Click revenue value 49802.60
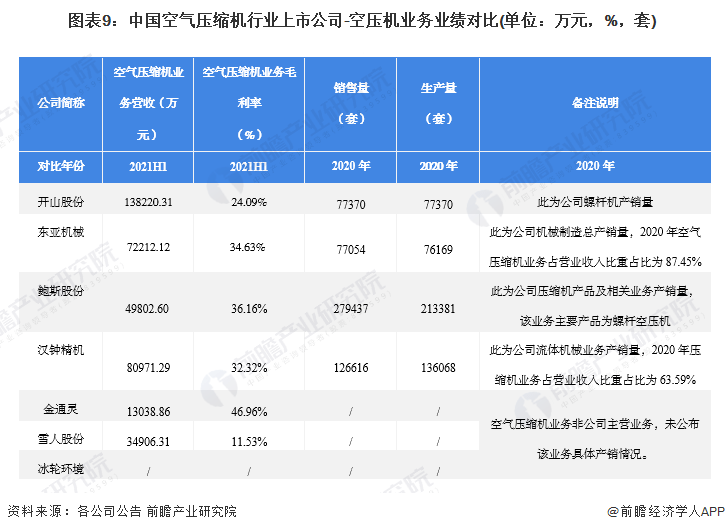 coord(147,309)
